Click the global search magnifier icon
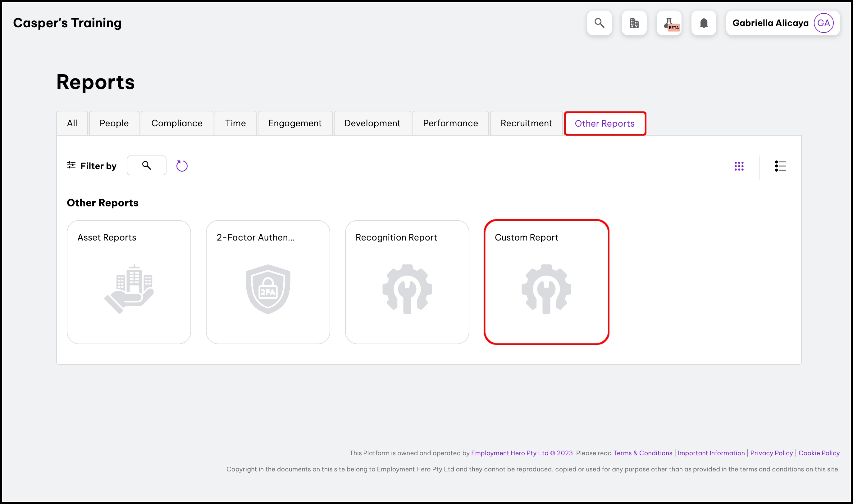This screenshot has height=504, width=853. 599,23
